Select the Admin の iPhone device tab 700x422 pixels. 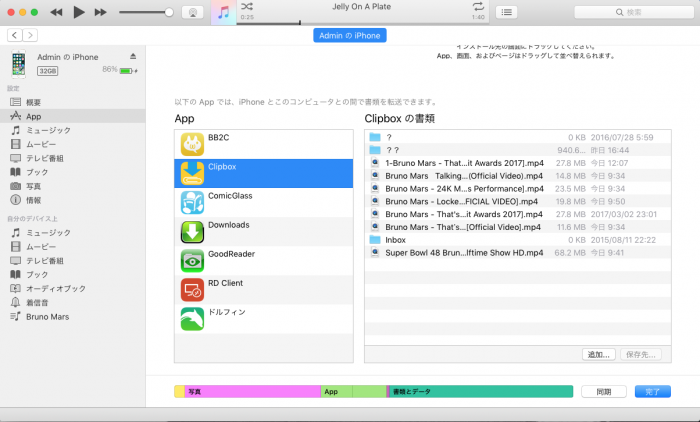(x=350, y=35)
